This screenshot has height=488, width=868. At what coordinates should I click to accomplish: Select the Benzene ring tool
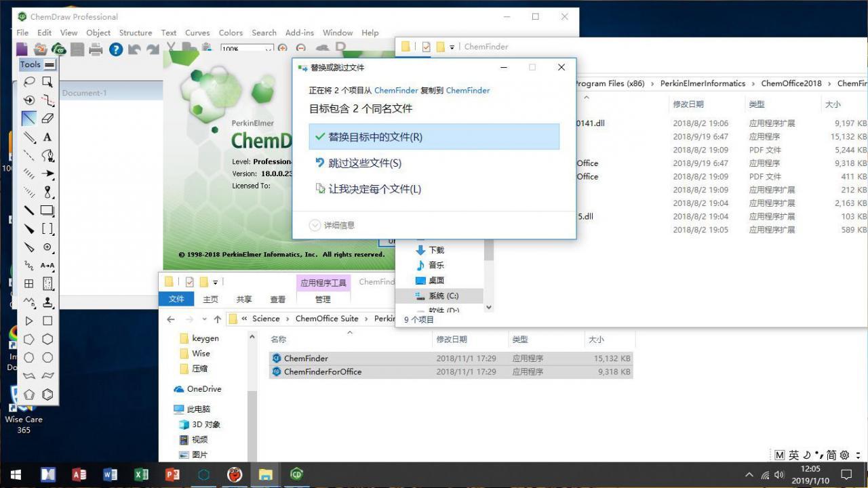pyautogui.click(x=47, y=394)
